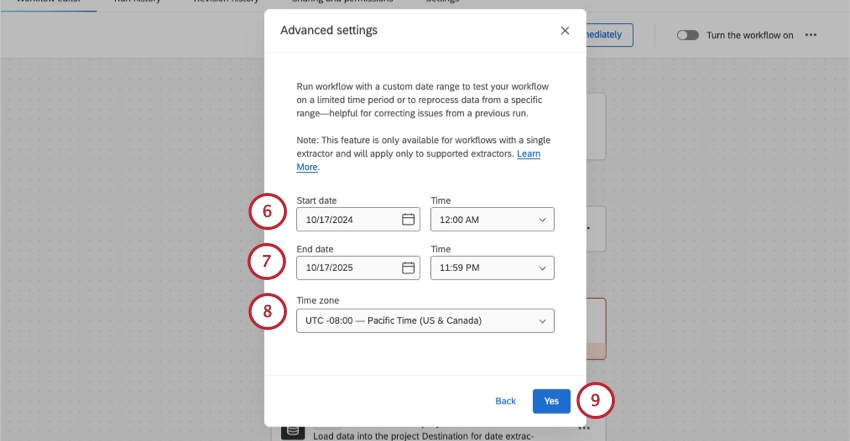850x441 pixels.
Task: Click the End date field with 10/17/2025
Action: (x=347, y=268)
